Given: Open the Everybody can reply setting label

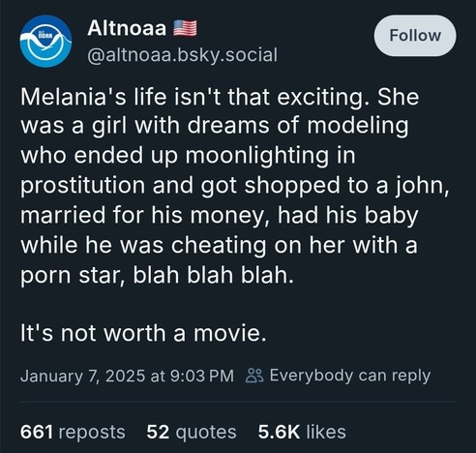Looking at the screenshot, I should [350, 376].
